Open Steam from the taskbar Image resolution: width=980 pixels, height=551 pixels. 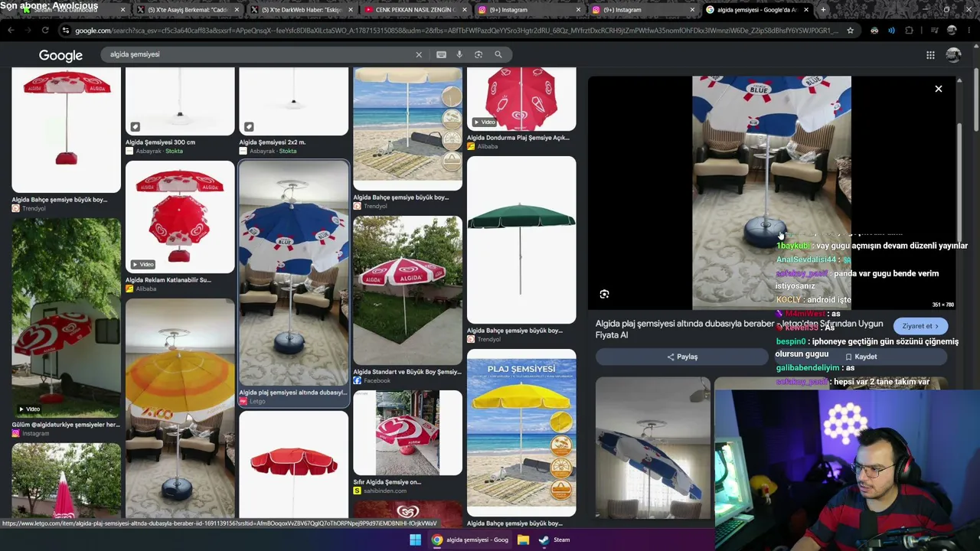tap(554, 540)
